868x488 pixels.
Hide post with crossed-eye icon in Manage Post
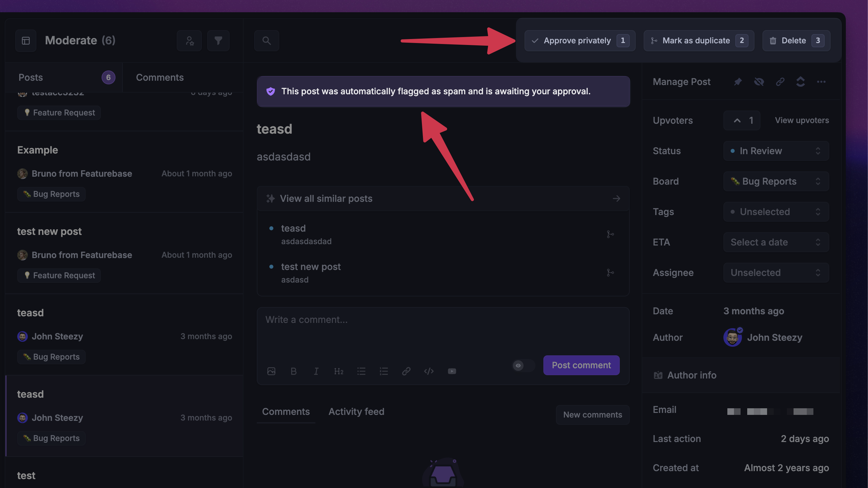click(759, 82)
